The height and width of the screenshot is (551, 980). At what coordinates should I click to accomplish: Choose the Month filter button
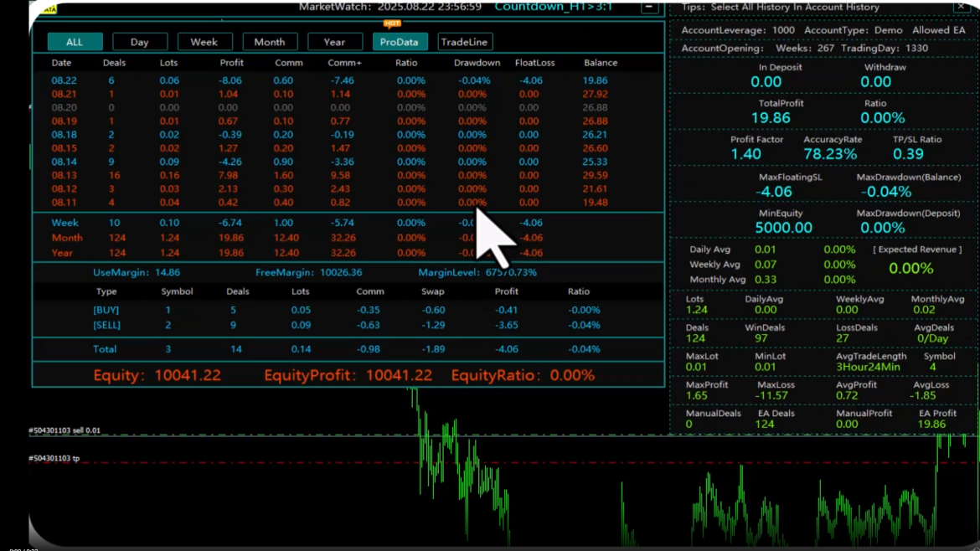pos(270,42)
